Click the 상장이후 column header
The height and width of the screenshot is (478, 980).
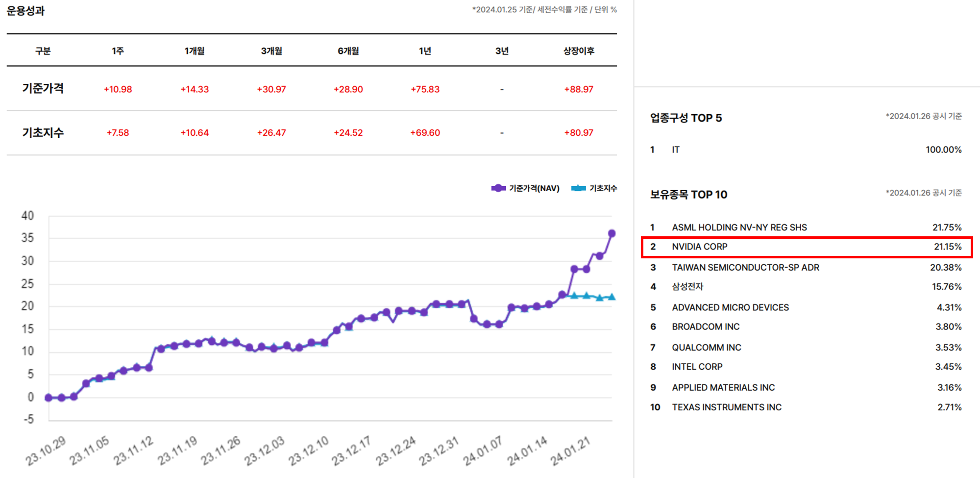(579, 50)
